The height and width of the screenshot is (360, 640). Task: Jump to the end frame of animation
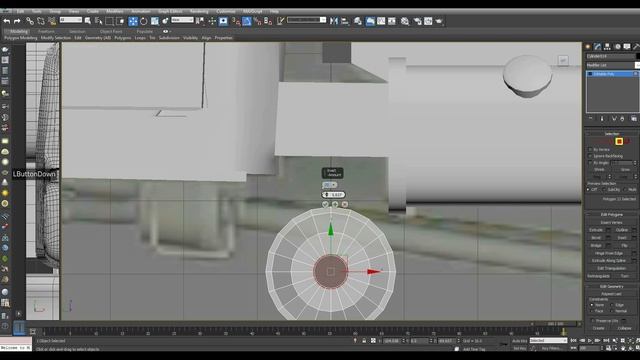coord(606,340)
